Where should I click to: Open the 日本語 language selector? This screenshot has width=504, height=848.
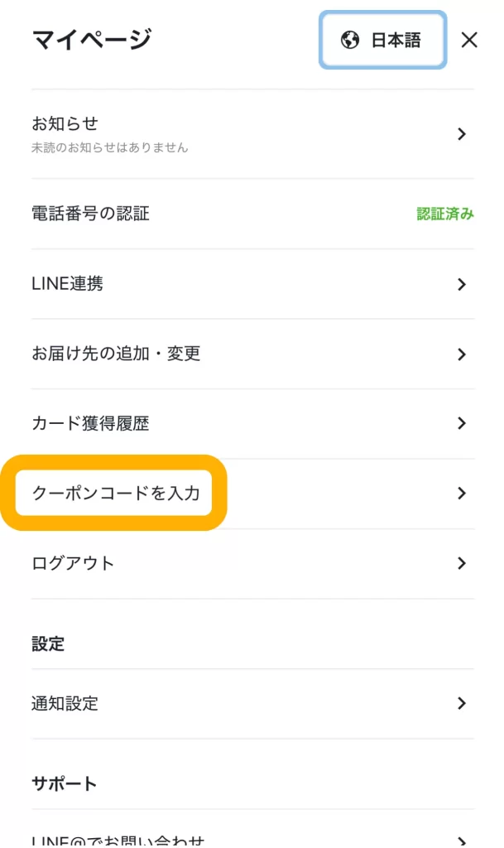pos(383,40)
